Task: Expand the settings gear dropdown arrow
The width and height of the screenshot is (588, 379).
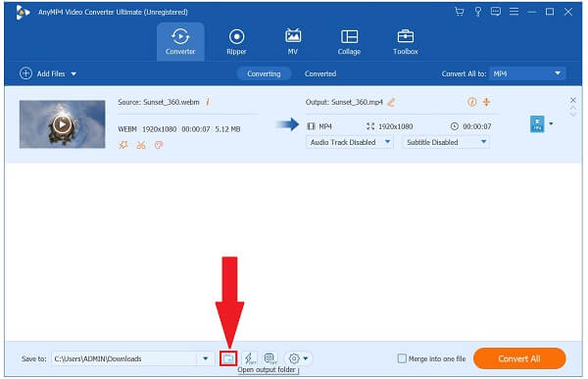Action: pyautogui.click(x=306, y=358)
